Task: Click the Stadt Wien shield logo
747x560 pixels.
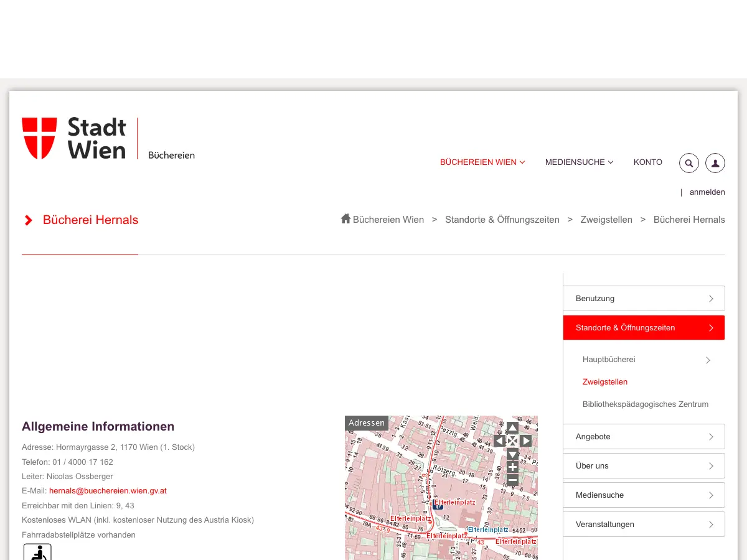Action: point(39,138)
